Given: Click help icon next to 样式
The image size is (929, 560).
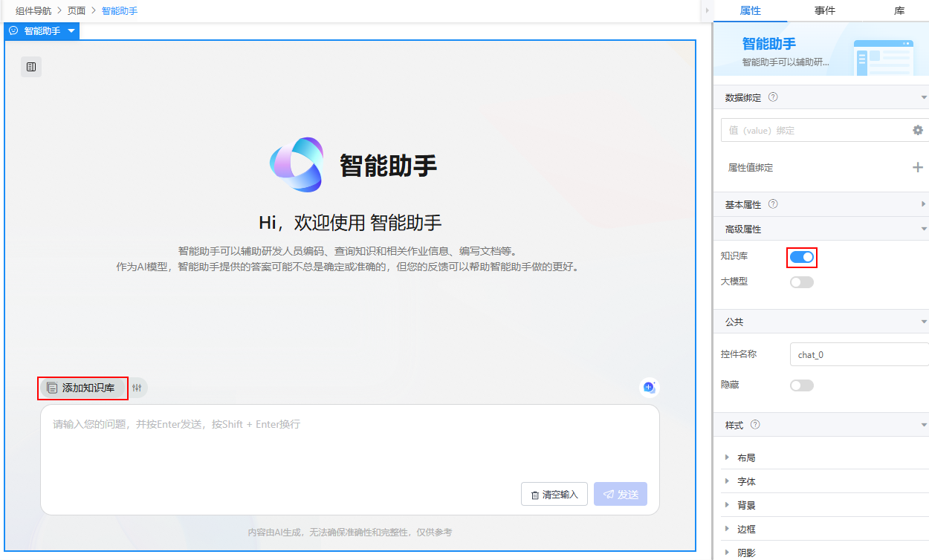Looking at the screenshot, I should tap(755, 425).
